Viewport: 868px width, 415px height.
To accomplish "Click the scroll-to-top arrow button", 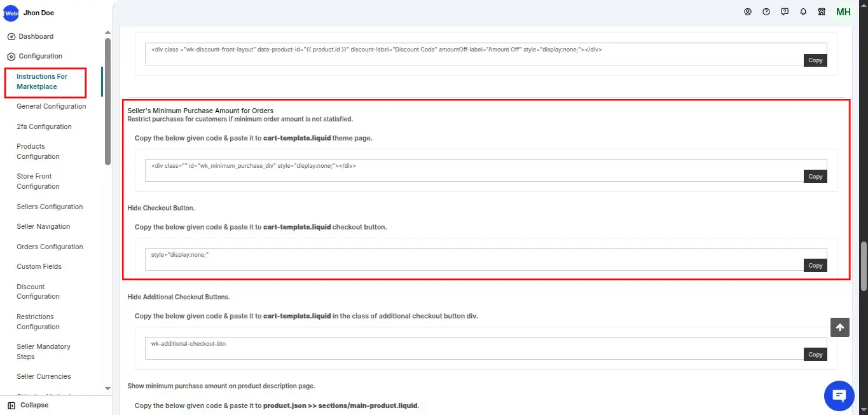I will (840, 327).
